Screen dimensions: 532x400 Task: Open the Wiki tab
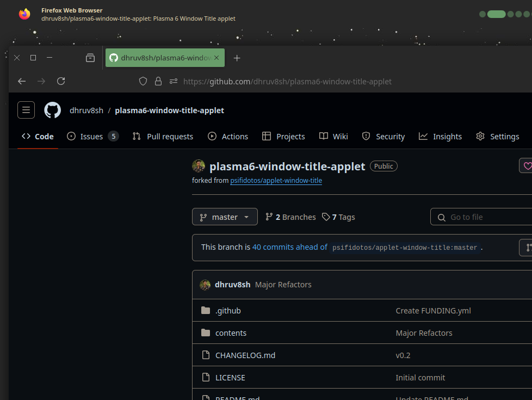point(333,137)
